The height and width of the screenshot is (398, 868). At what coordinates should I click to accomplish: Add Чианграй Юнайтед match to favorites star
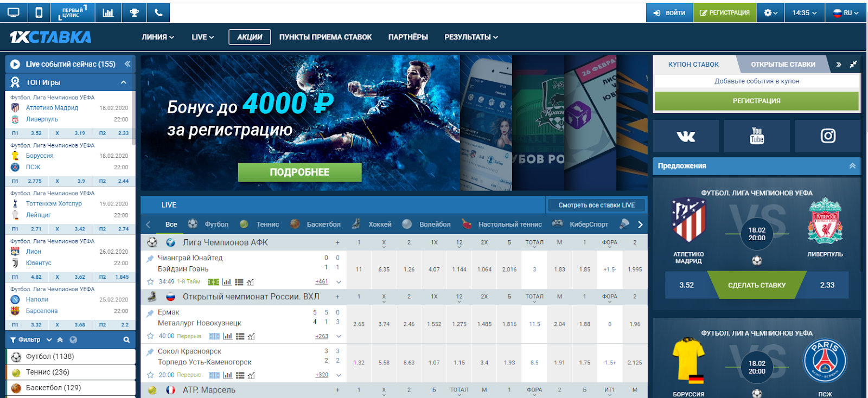150,282
